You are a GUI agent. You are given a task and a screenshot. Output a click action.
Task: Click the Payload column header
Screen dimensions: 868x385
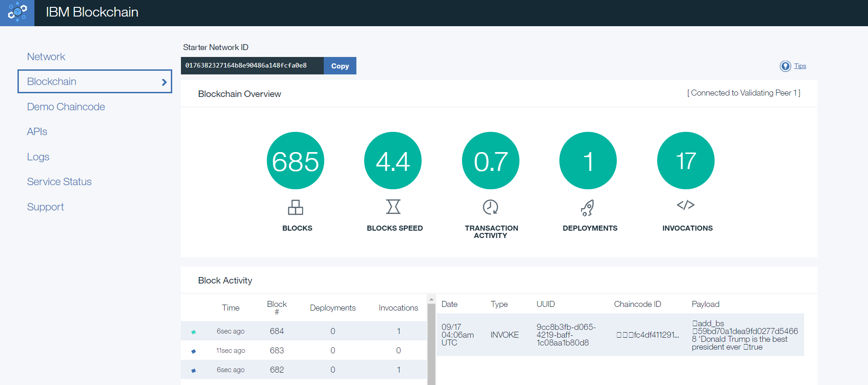[x=705, y=304]
